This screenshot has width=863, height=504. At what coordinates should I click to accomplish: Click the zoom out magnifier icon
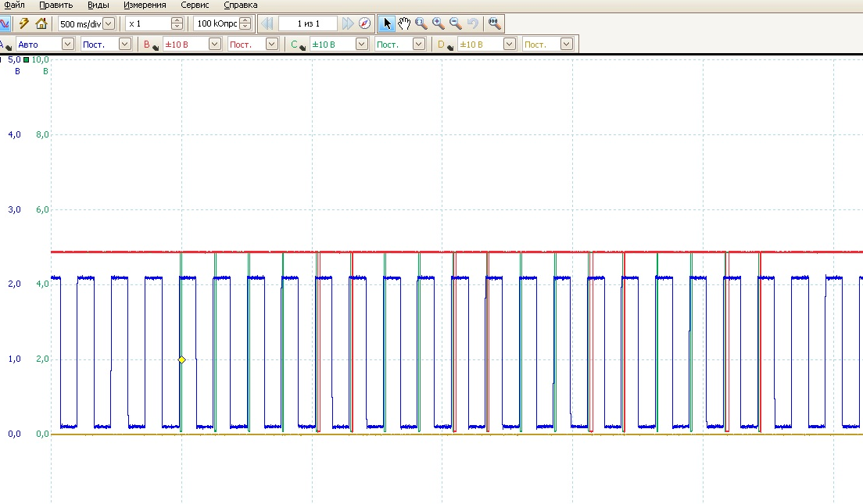[456, 23]
